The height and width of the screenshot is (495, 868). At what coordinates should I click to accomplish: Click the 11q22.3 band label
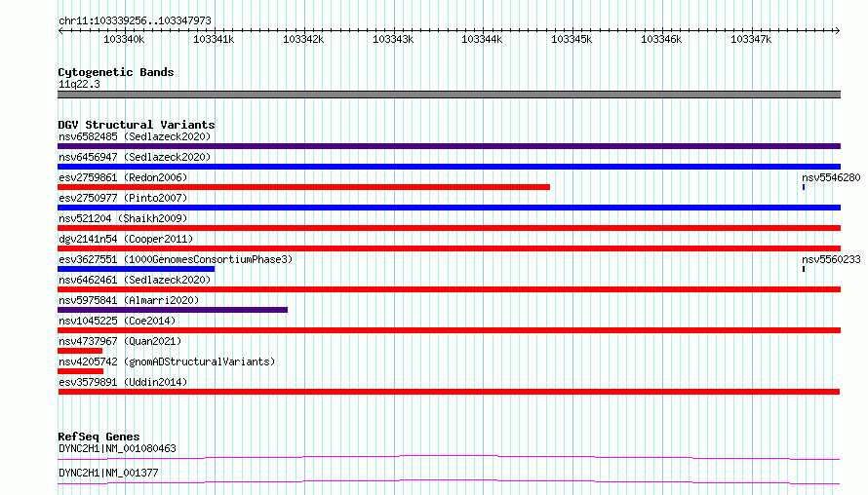[79, 84]
